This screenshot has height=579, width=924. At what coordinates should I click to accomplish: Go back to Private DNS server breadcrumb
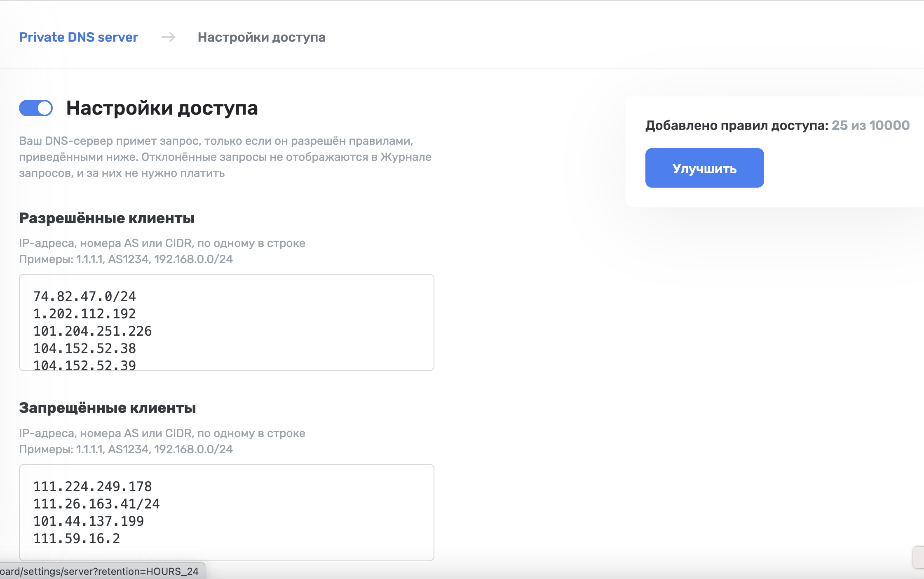point(78,37)
